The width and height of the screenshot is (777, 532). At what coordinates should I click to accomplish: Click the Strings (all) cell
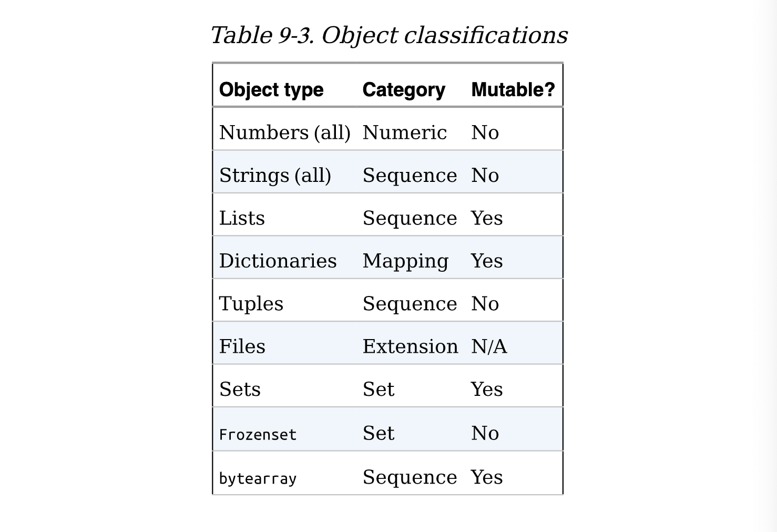pos(275,175)
